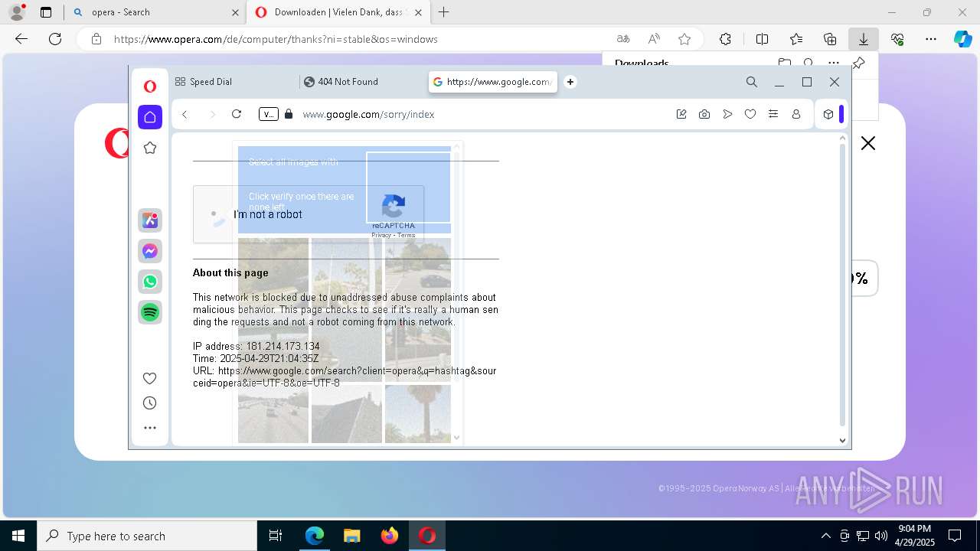Image resolution: width=980 pixels, height=551 pixels.
Task: Open Edge Extensions puzzle icon
Action: point(725,39)
